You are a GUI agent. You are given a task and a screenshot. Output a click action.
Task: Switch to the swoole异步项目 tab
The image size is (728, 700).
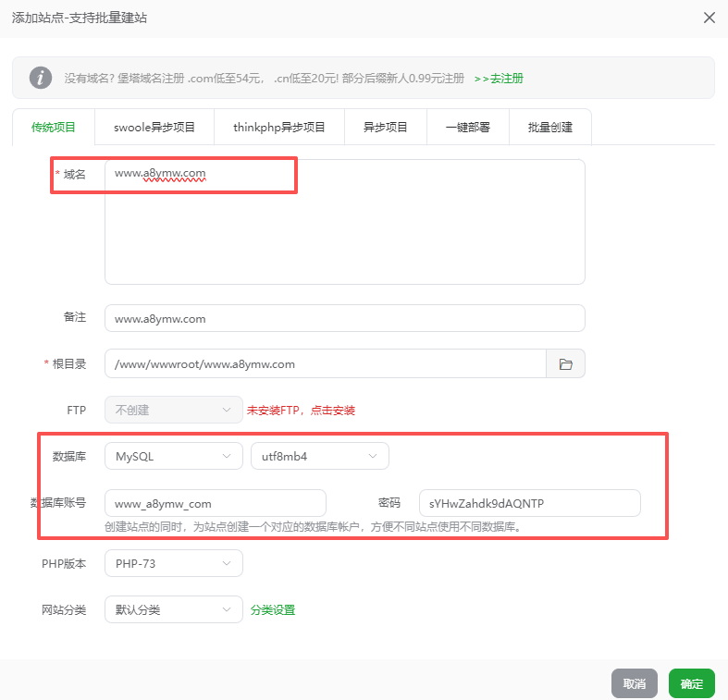[154, 128]
